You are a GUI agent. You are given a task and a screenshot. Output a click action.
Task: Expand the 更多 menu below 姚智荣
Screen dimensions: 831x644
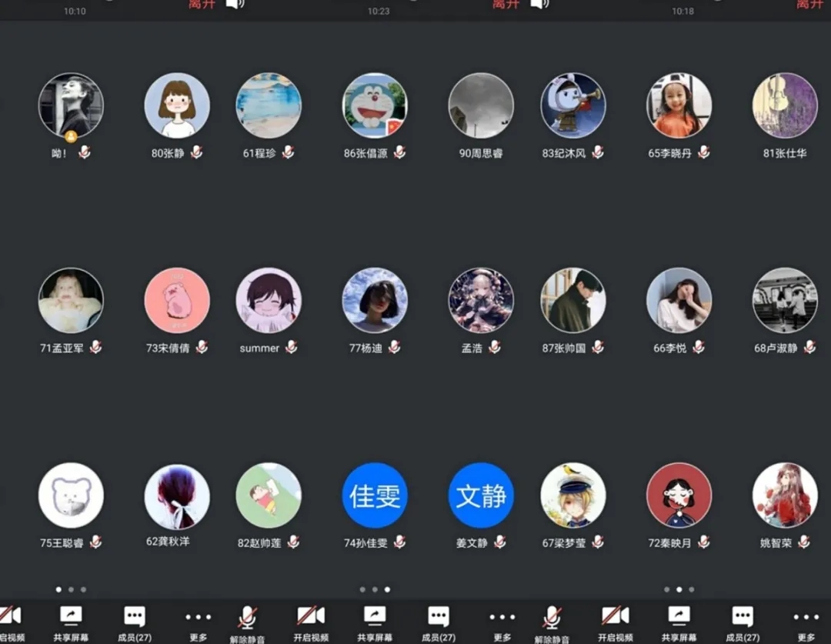pos(806,622)
